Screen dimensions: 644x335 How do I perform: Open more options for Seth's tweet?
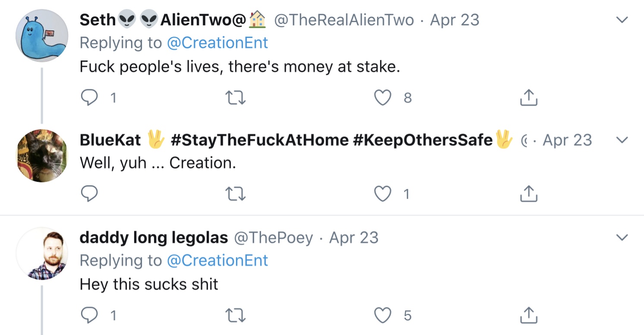tap(621, 20)
